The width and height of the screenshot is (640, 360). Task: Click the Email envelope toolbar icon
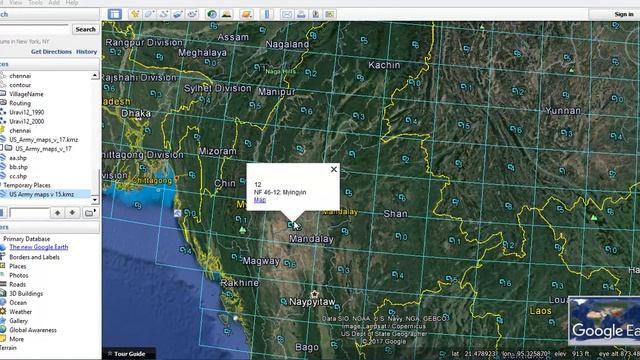tap(287, 14)
